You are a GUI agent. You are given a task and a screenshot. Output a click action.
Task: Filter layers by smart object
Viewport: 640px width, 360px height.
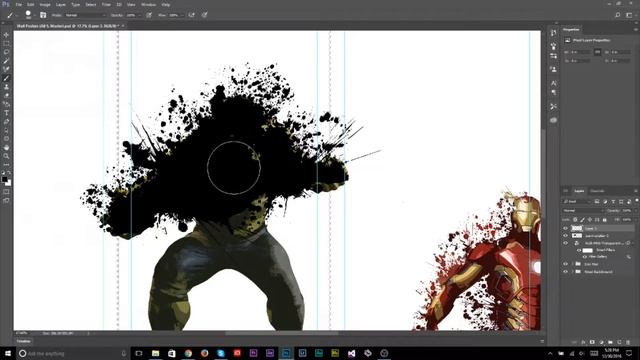[x=629, y=201]
